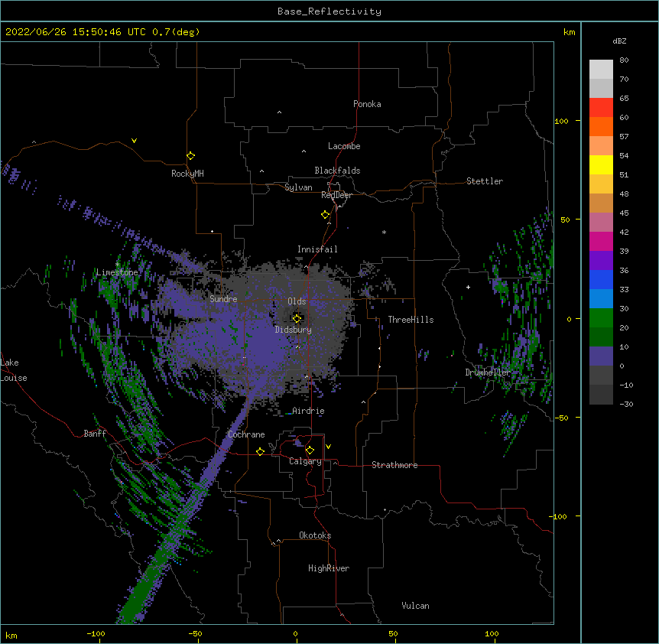Screen dimensions: 659x644
Task: Click the Calgary city label
Action: [305, 461]
